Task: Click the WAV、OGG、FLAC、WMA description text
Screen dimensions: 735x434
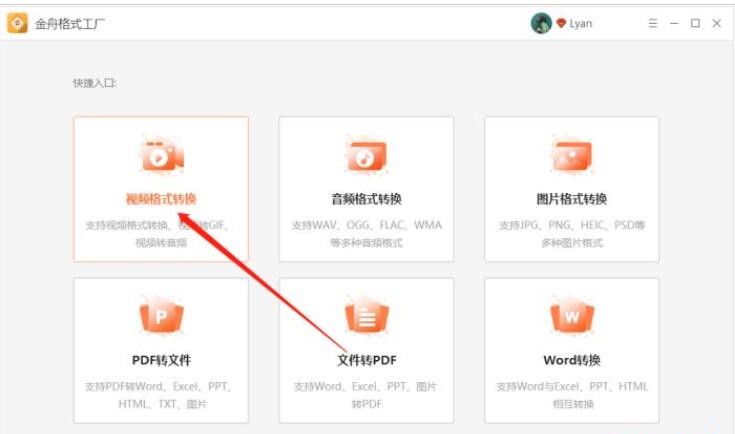Action: [x=366, y=225]
